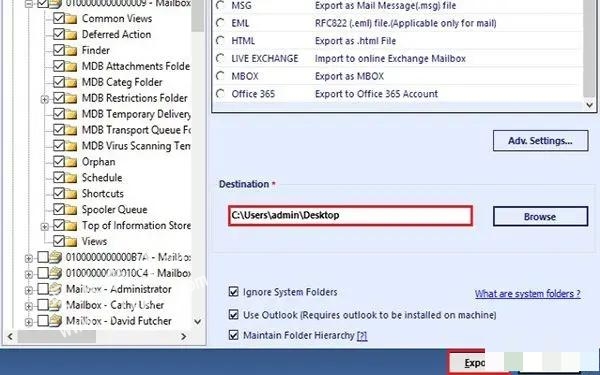Click the Destination path input field
Image resolution: width=600 pixels, height=375 pixels.
pyautogui.click(x=350, y=216)
